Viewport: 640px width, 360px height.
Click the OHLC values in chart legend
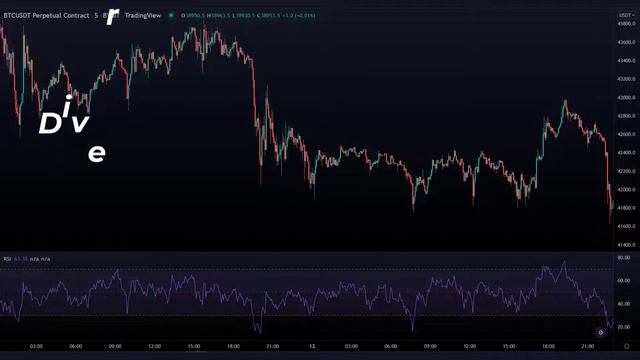(x=248, y=16)
